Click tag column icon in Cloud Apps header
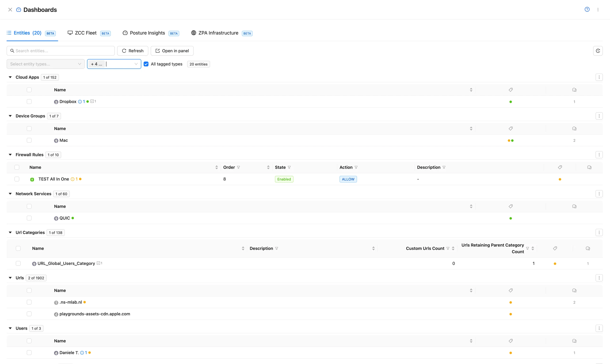This screenshot has width=610, height=364. coord(511,90)
